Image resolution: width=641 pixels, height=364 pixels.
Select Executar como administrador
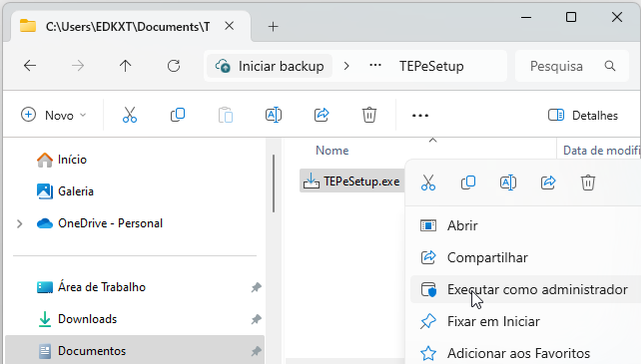(525, 289)
